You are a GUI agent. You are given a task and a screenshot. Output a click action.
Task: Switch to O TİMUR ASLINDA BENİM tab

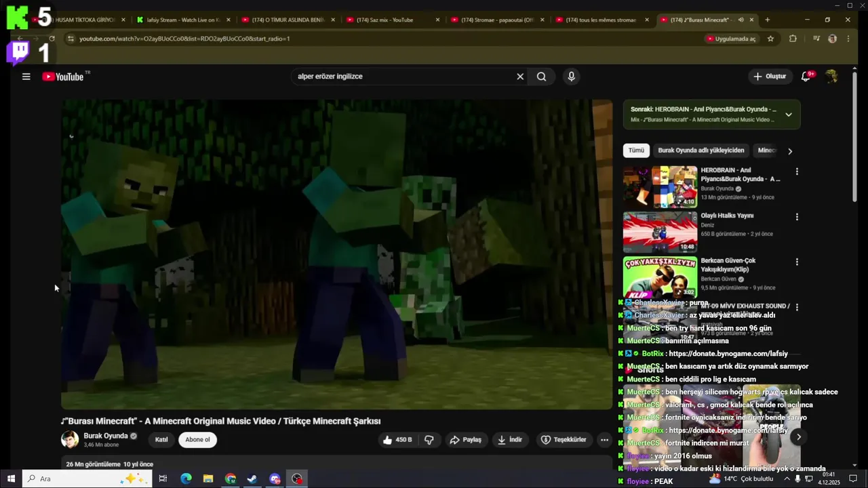287,20
